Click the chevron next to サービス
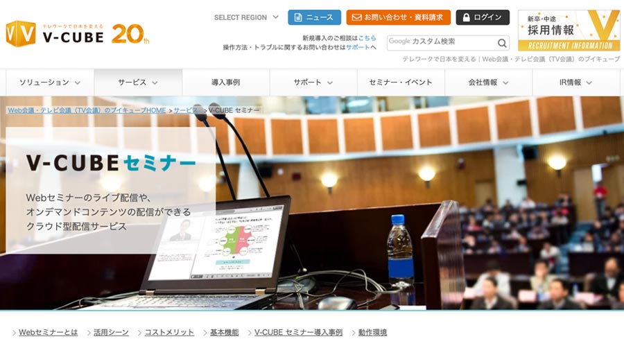 [x=155, y=83]
